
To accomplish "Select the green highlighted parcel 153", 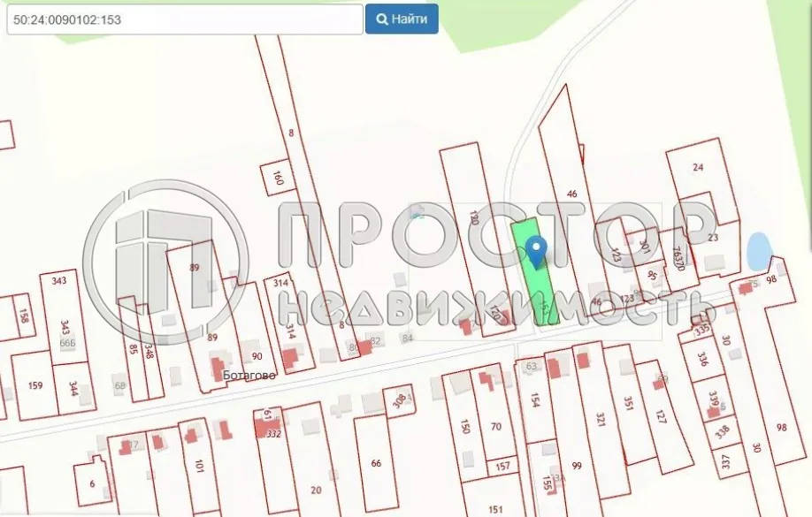I will pos(536,271).
